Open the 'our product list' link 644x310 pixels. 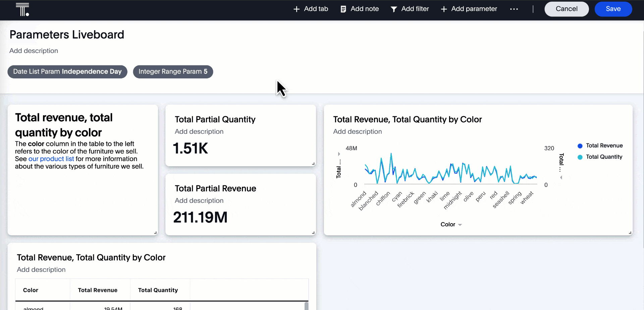tap(51, 159)
